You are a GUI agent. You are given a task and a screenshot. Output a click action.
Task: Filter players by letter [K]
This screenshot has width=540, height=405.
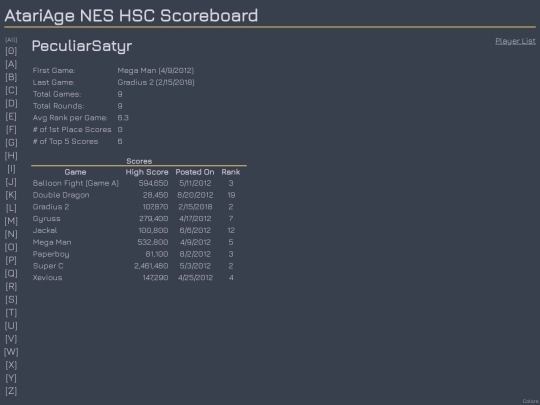[11, 195]
